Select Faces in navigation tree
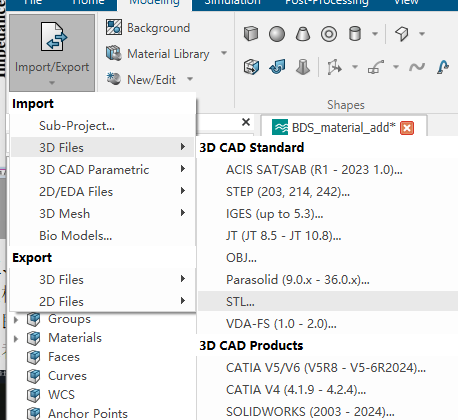This screenshot has height=420, width=458. 64,357
